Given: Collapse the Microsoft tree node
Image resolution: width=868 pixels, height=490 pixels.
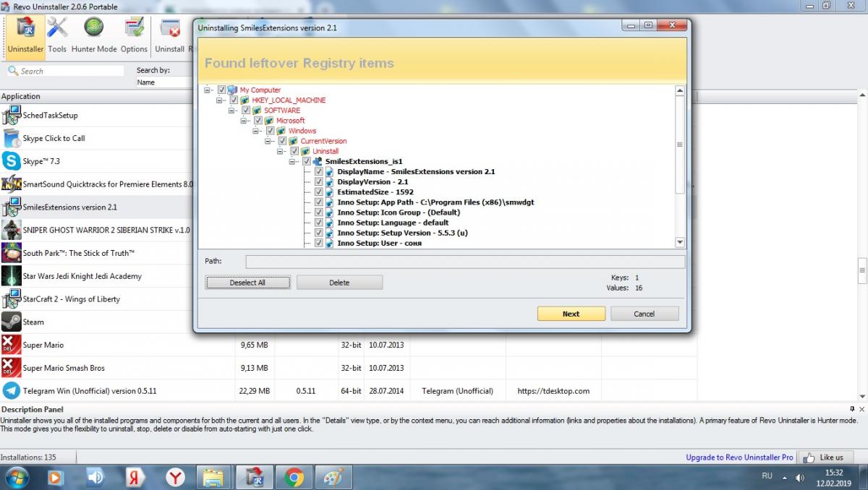Looking at the screenshot, I should 244,121.
